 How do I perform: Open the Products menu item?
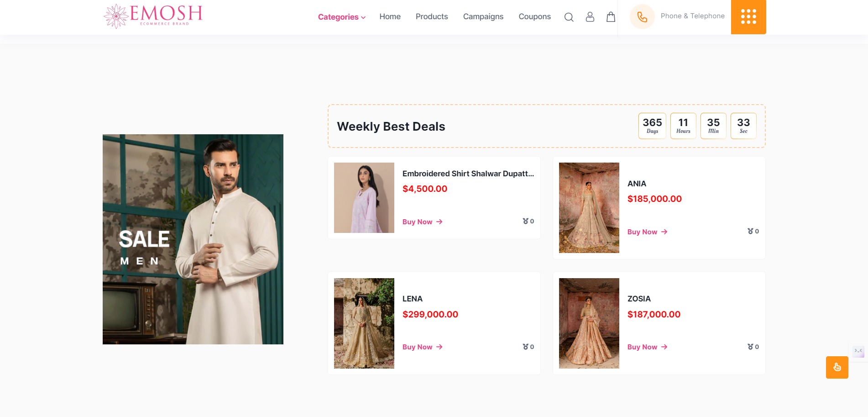pyautogui.click(x=431, y=16)
